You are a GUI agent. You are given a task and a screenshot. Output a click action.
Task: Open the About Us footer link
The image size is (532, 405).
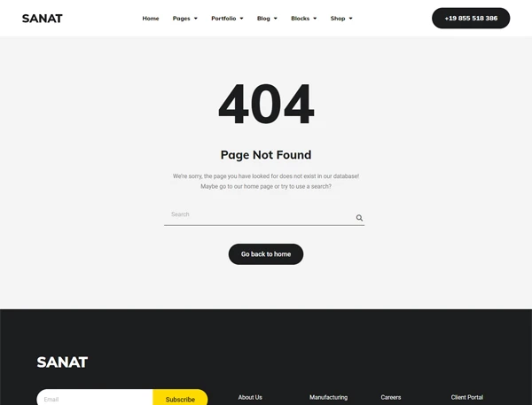pyautogui.click(x=250, y=397)
